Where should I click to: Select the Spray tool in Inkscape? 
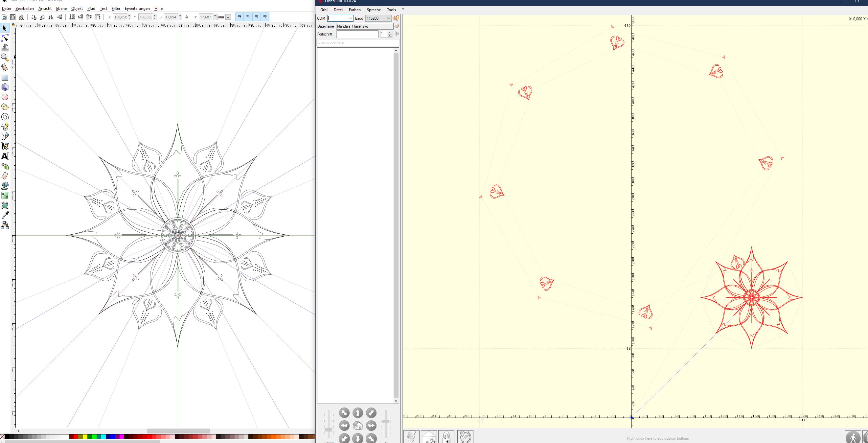click(x=5, y=166)
